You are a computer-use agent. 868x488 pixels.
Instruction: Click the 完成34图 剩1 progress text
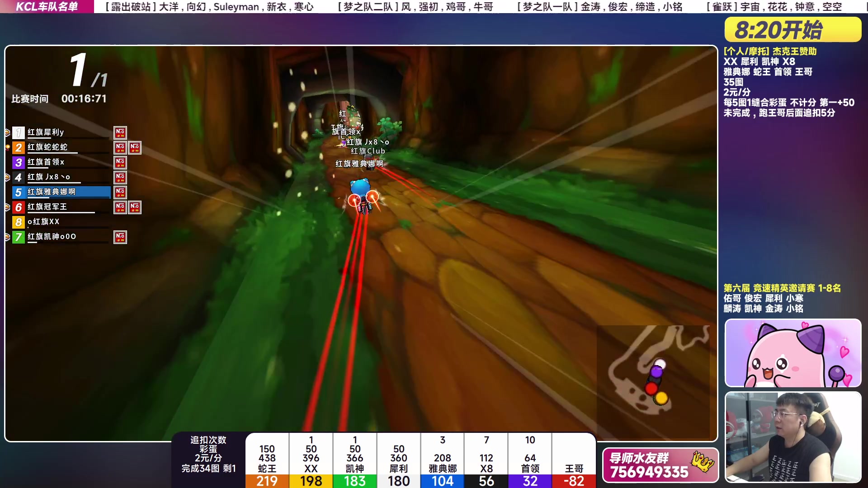209,469
